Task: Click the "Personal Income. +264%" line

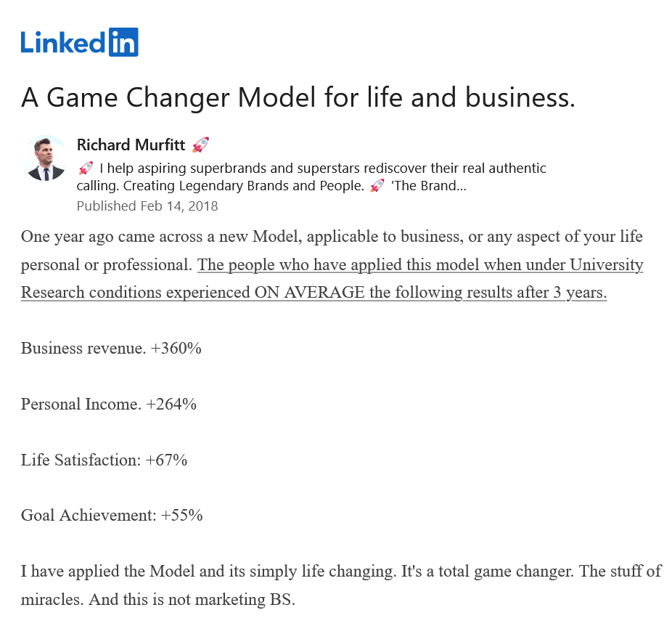Action: tap(109, 404)
